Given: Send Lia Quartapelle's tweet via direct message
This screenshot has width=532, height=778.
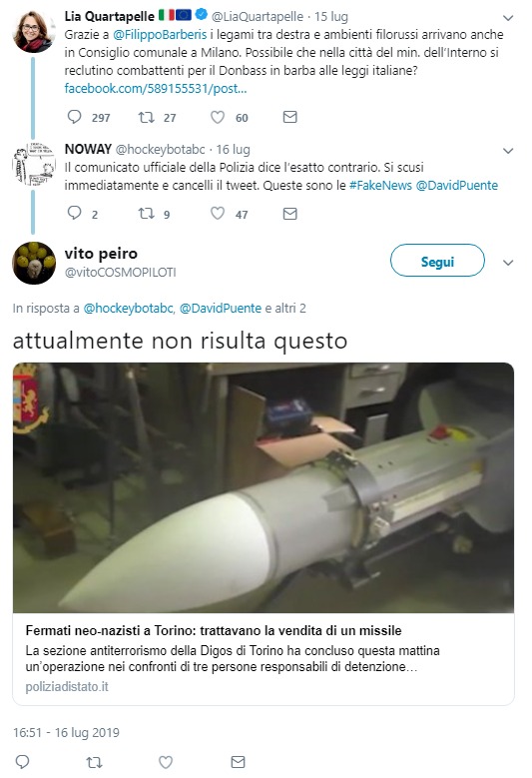Looking at the screenshot, I should [289, 117].
